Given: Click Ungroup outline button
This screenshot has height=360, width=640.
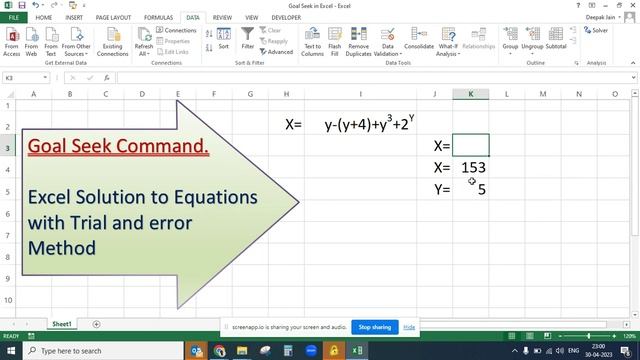Looking at the screenshot, I should (532, 41).
